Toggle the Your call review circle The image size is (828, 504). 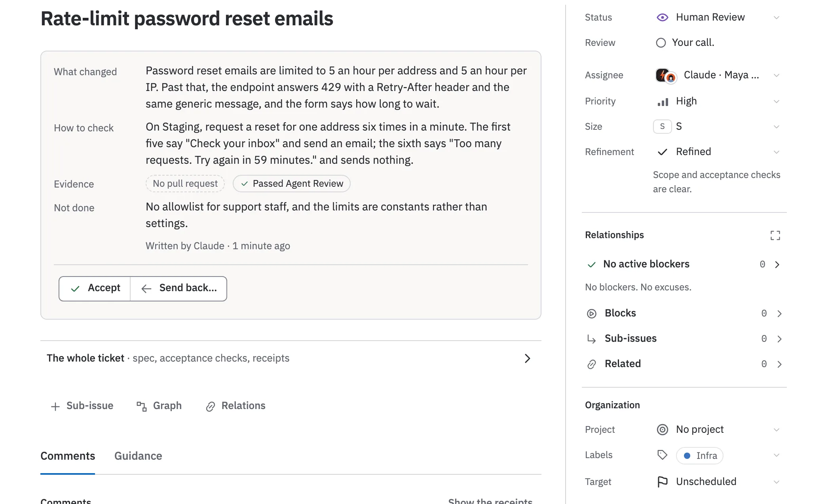pyautogui.click(x=661, y=43)
